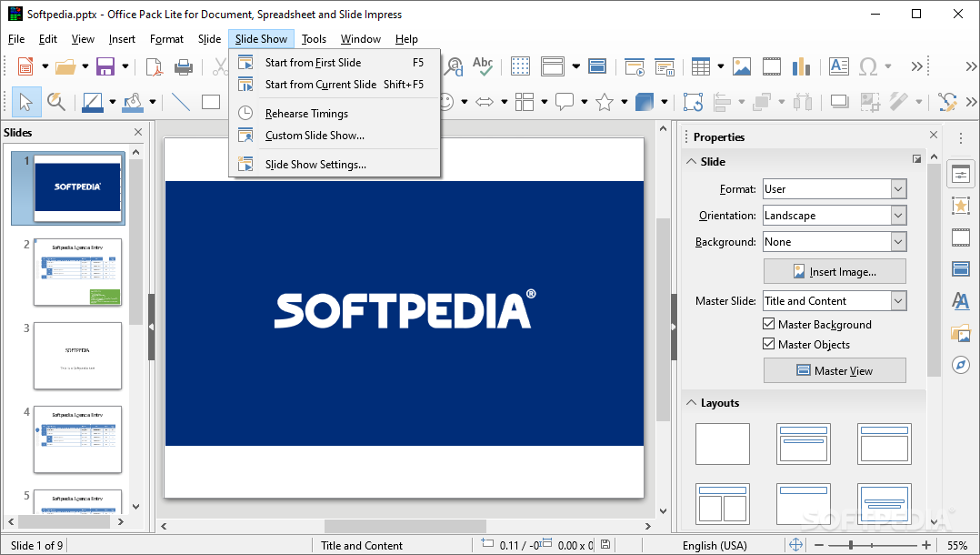
Task: Click the Print toolbar icon
Action: [183, 66]
